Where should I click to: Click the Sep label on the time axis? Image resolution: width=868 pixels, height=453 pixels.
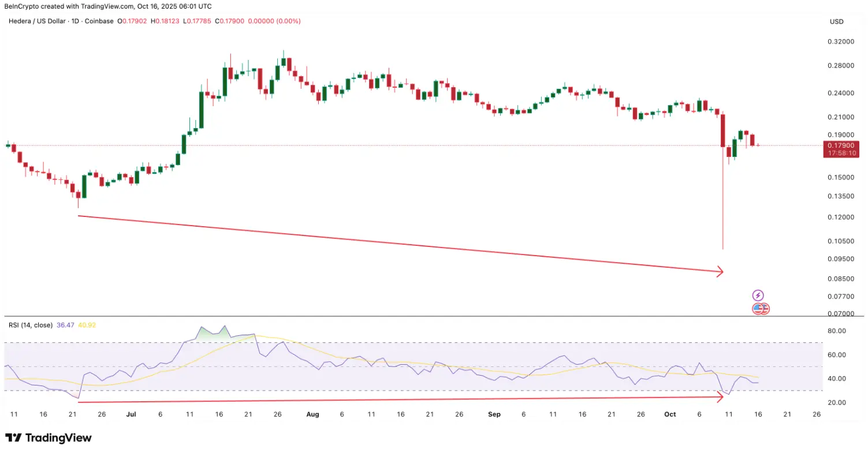click(x=494, y=414)
